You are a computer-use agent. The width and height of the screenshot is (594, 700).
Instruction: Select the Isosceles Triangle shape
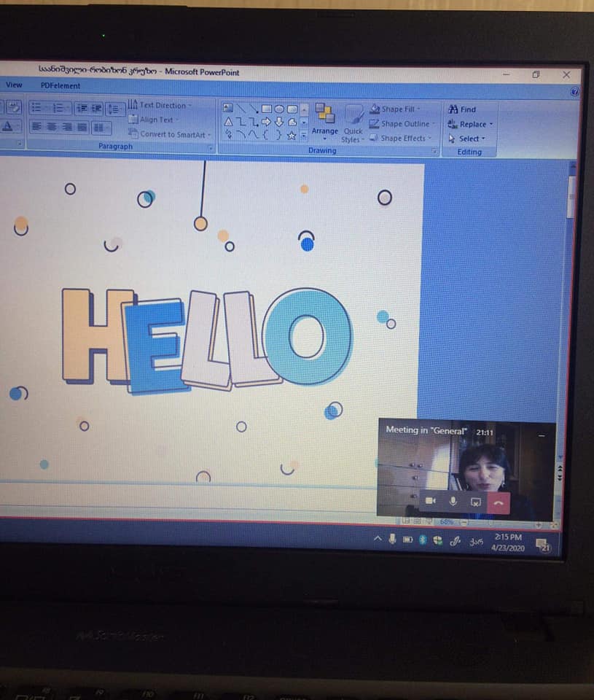(228, 122)
